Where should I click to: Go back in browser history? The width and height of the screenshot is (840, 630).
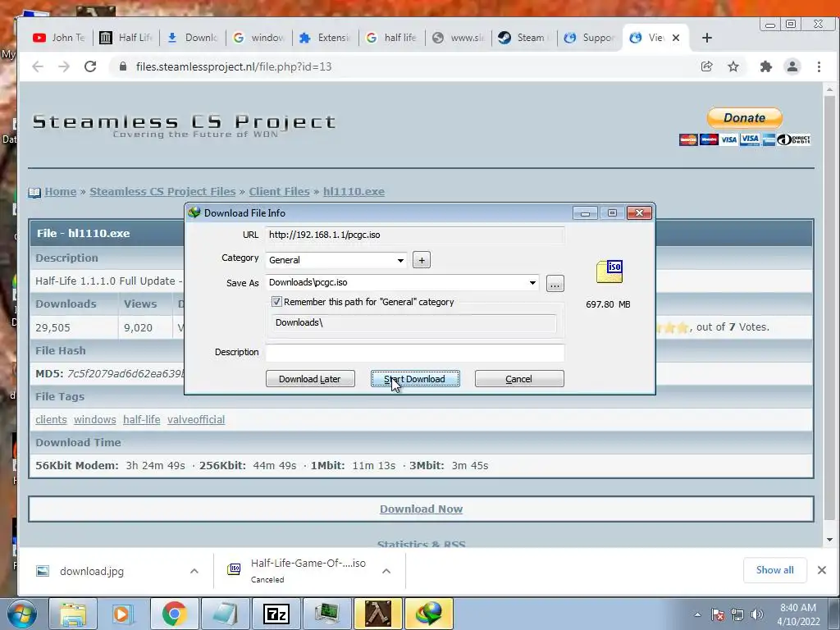tap(38, 66)
